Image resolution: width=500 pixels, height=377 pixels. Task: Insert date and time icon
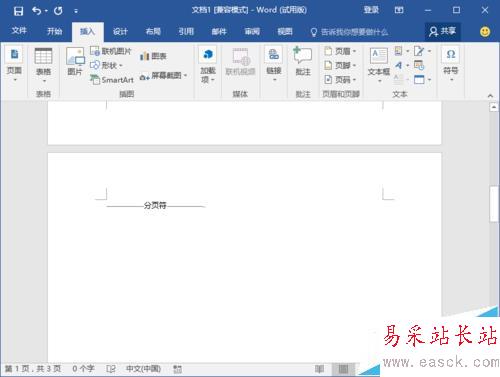click(x=419, y=65)
